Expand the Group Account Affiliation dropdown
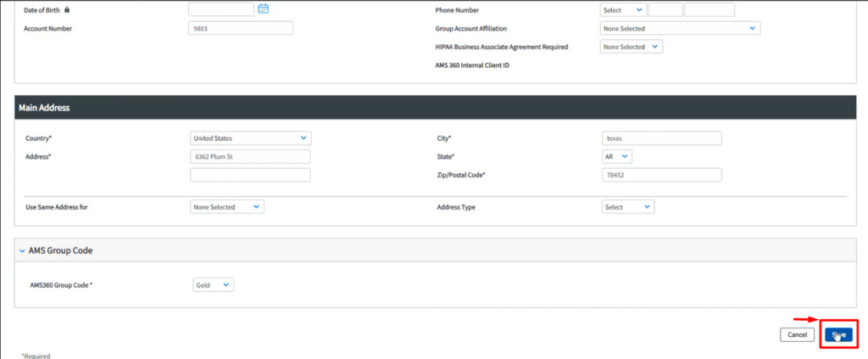Image resolution: width=868 pixels, height=359 pixels. point(679,28)
